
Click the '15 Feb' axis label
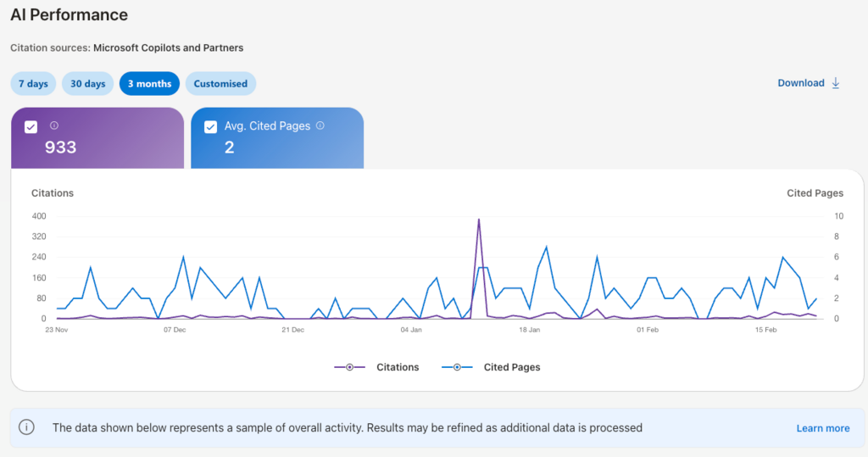(765, 330)
